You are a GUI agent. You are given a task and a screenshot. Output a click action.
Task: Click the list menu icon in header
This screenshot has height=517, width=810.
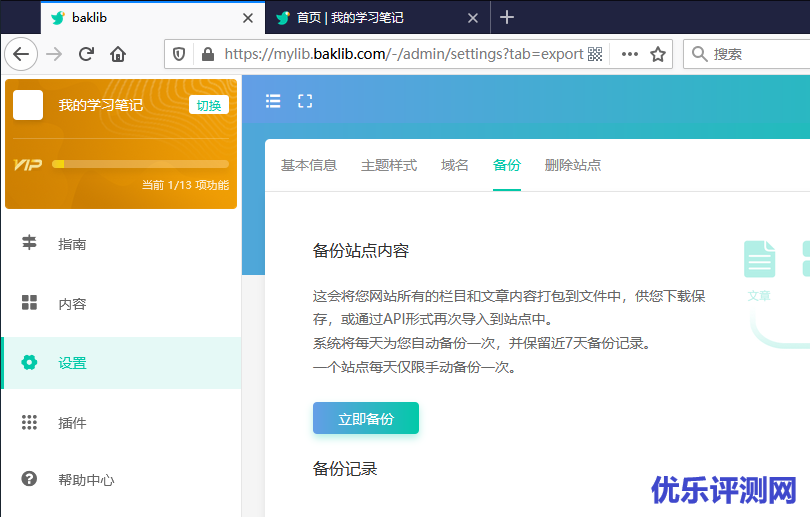tap(273, 101)
